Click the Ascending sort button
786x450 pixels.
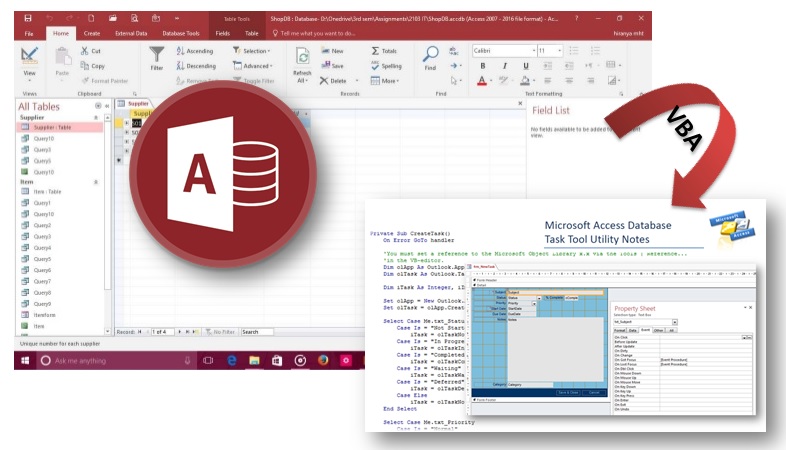(x=196, y=51)
